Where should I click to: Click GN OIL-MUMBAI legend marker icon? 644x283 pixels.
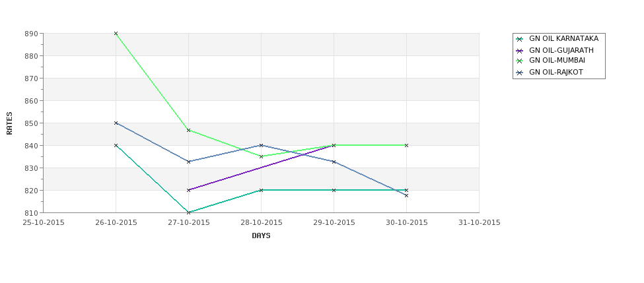point(520,61)
